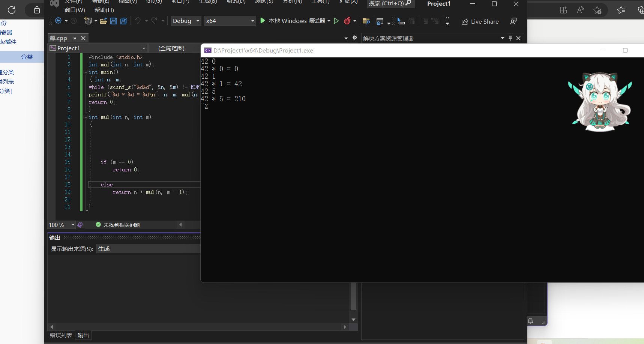Screen dimensions: 644x344
Task: Start debugging with the green play icon
Action: 263,21
